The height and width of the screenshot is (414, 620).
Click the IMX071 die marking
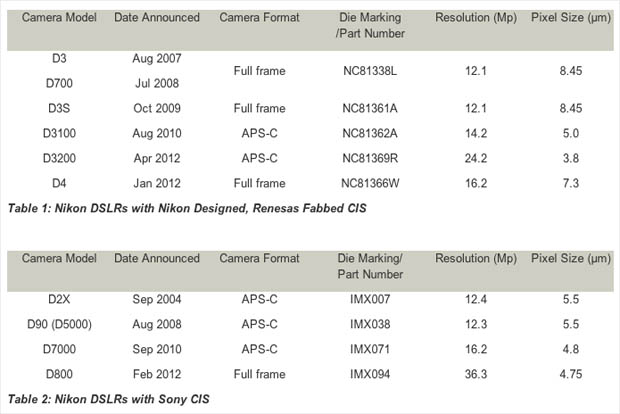(x=370, y=349)
